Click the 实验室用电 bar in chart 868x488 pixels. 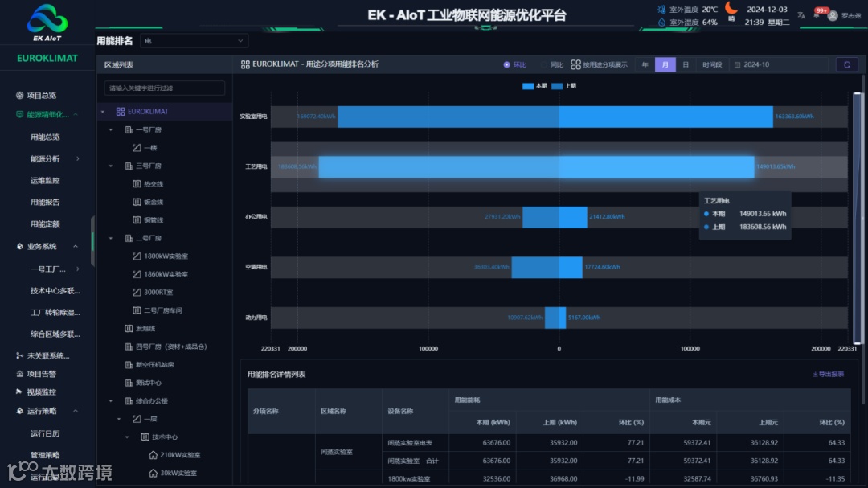(555, 117)
